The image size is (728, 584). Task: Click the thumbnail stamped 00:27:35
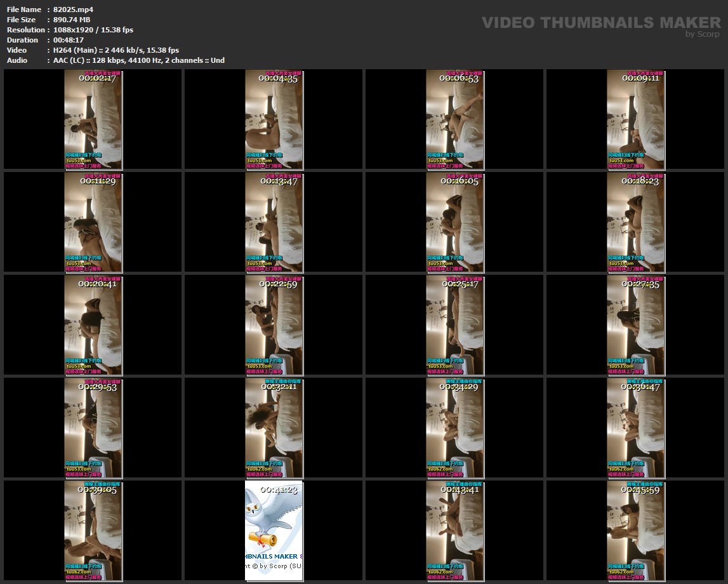(636, 325)
